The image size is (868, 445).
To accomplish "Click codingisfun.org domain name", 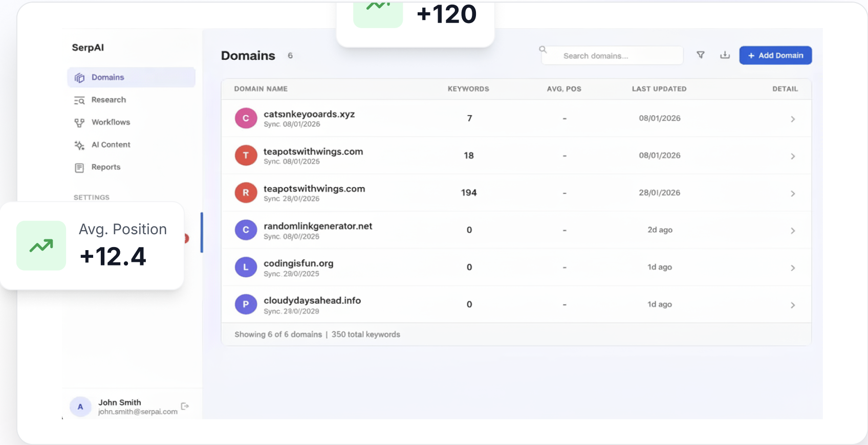I will [x=298, y=263].
